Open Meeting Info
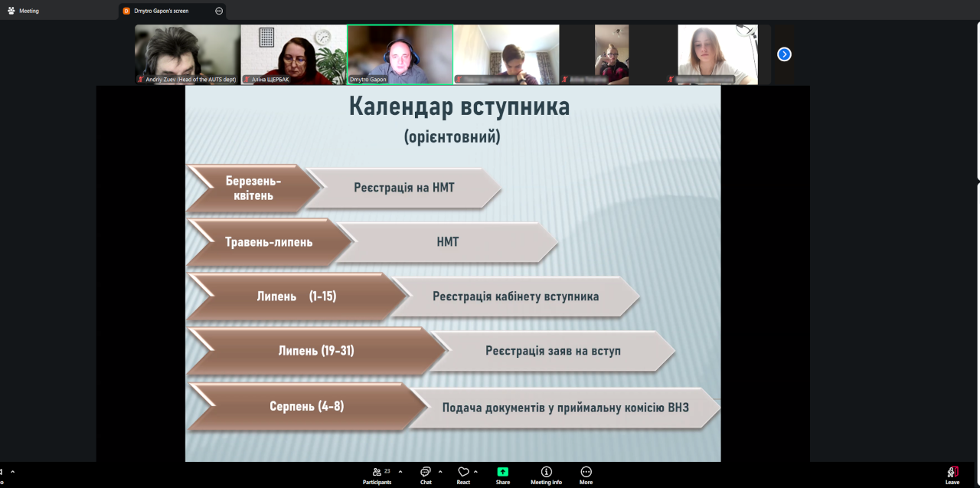Viewport: 980px width, 488px height. pos(546,475)
